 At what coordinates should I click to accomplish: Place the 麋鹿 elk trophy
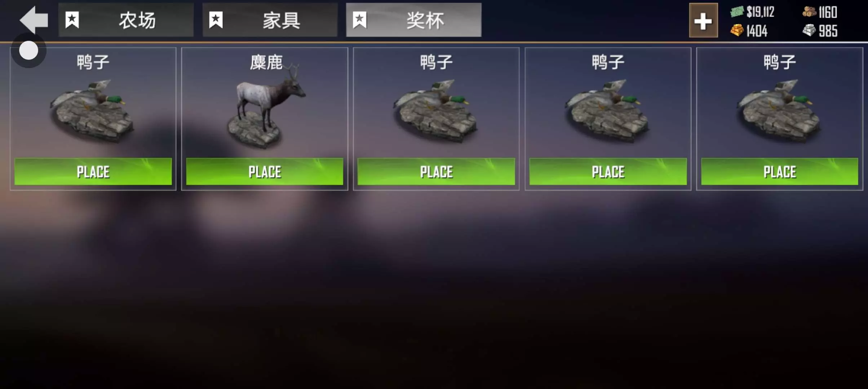tap(265, 172)
